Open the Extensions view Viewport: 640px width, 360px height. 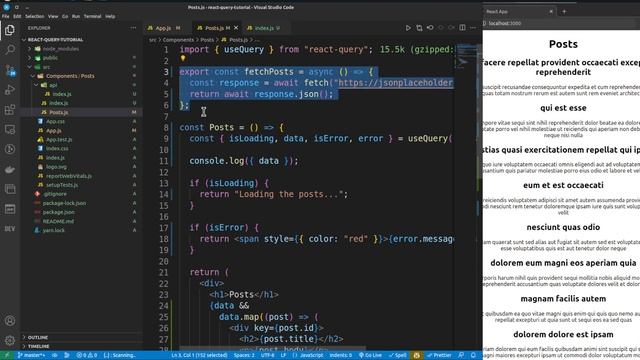pos(10,109)
